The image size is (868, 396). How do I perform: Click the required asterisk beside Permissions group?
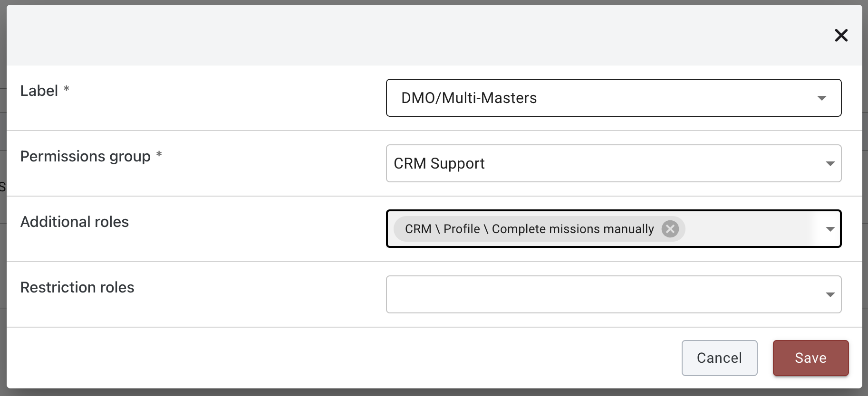pos(159,154)
